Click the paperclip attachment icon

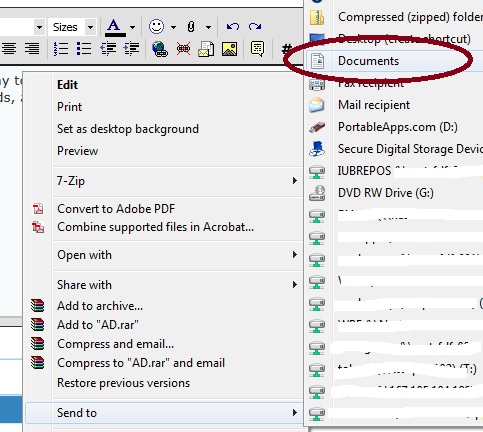191,27
